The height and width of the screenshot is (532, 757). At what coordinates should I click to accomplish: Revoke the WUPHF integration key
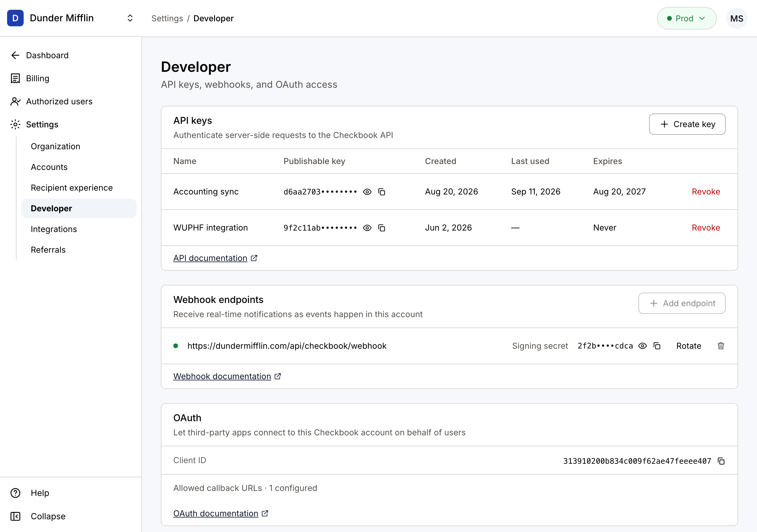pyautogui.click(x=706, y=228)
